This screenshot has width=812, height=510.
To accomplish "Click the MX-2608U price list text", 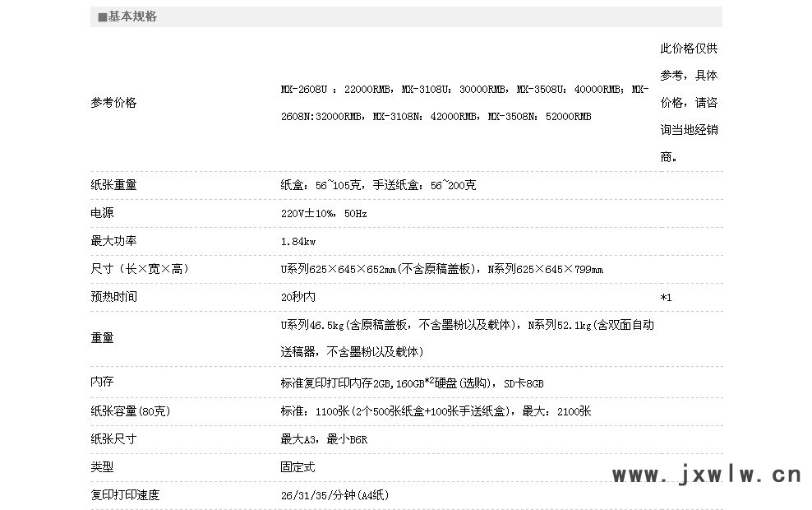I will pos(464,103).
